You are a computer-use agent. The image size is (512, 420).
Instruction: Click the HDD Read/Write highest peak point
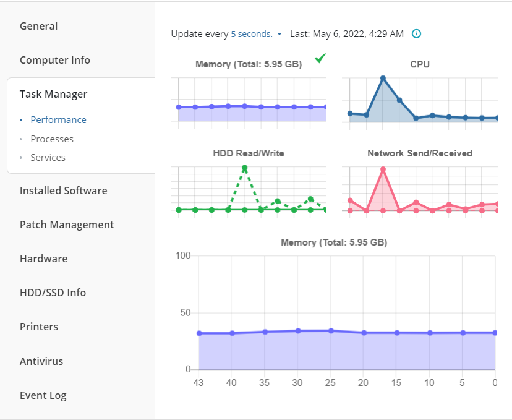pyautogui.click(x=245, y=168)
